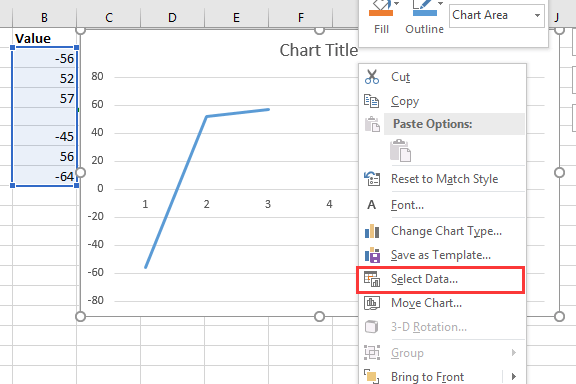Click the Cut scissors icon

372,77
